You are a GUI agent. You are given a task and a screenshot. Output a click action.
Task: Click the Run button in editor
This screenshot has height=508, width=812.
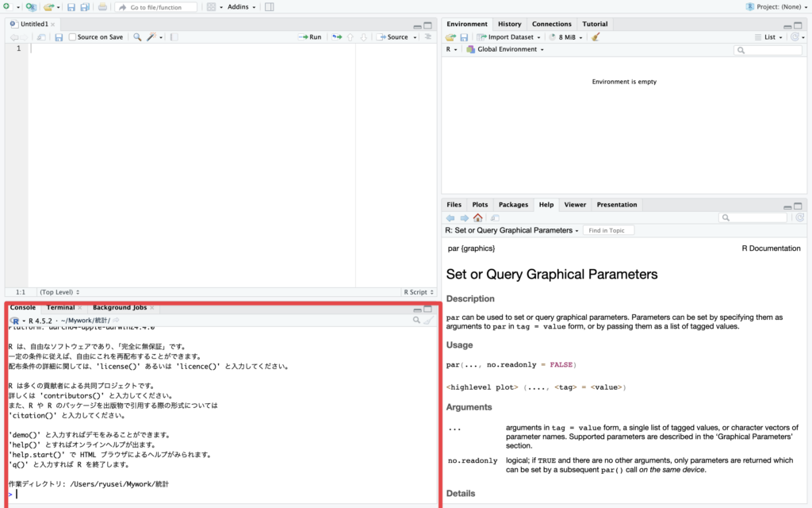coord(310,37)
